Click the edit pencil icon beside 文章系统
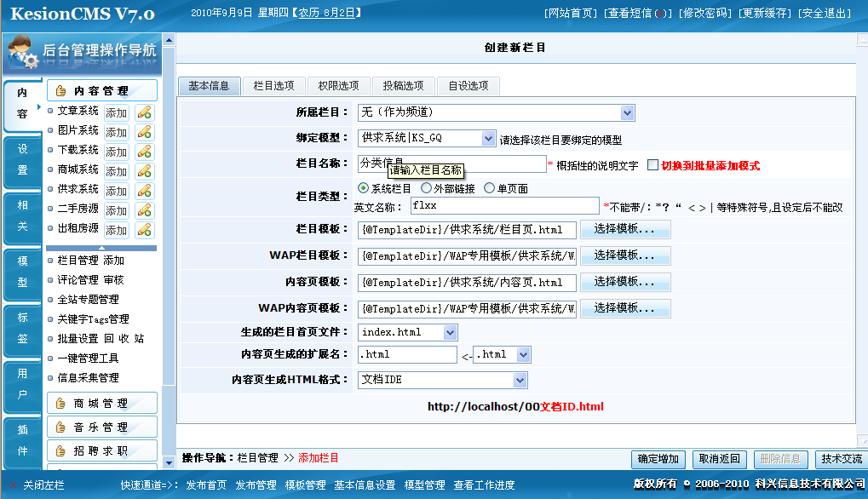This screenshot has height=499, width=868. click(145, 112)
